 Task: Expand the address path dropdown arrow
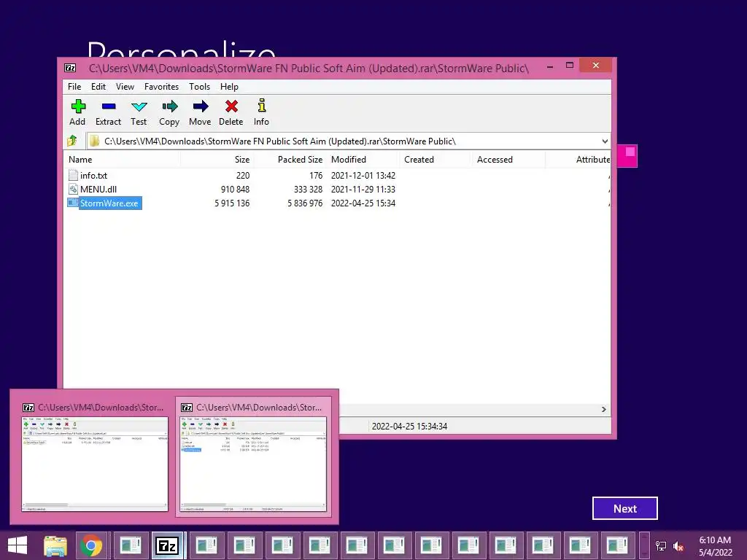pyautogui.click(x=605, y=141)
